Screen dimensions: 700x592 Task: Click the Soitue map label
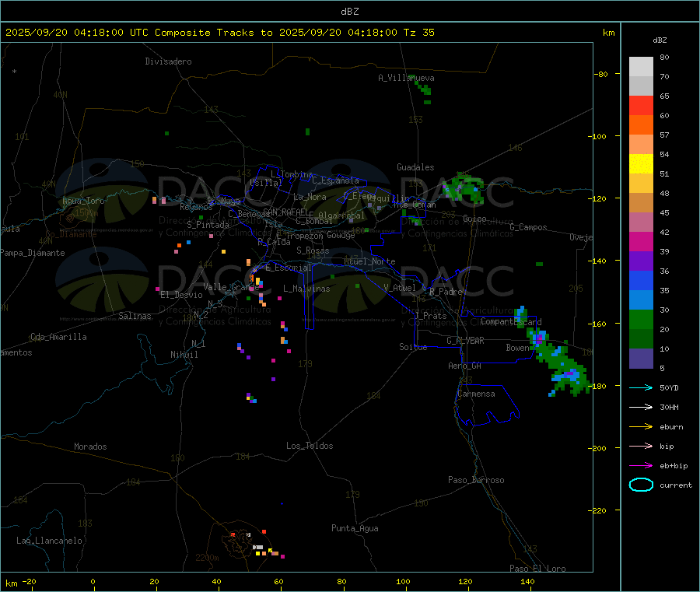click(x=413, y=347)
